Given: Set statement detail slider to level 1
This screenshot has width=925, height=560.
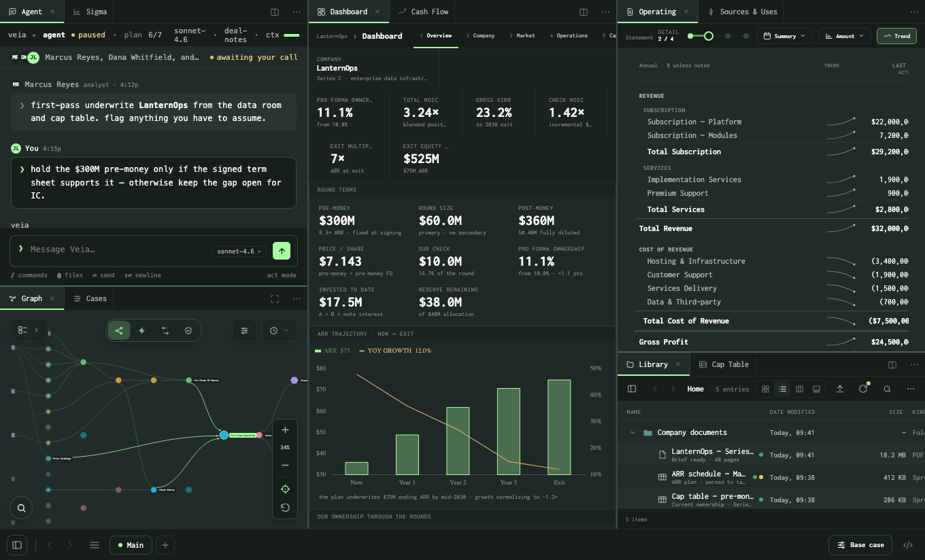Looking at the screenshot, I should (x=690, y=35).
